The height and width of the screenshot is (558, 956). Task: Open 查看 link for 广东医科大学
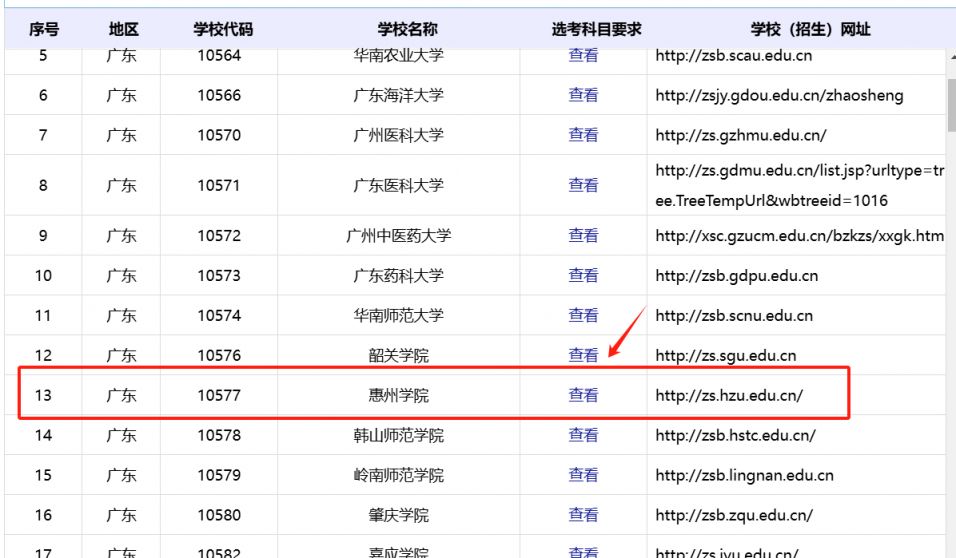[x=583, y=185]
